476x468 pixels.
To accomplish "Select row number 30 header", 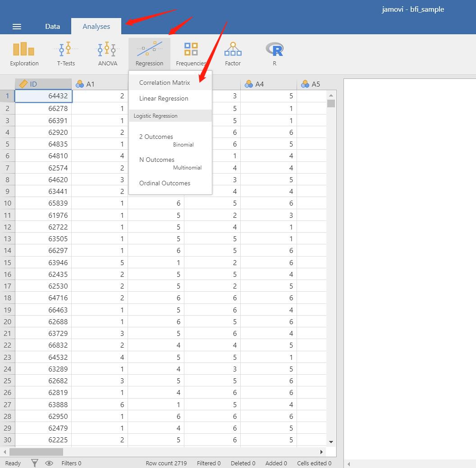I will [x=7, y=440].
